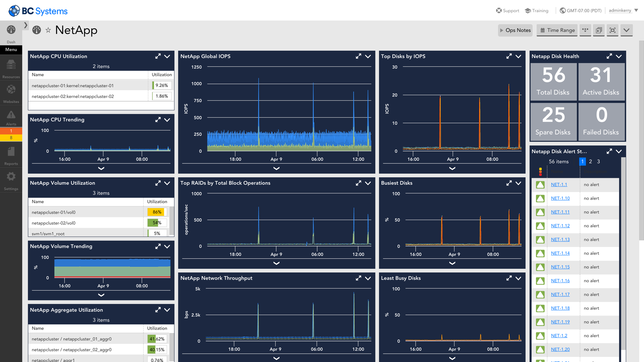Image resolution: width=644 pixels, height=362 pixels.
Task: Collapse the NetApp CPU Utilization widget
Action: coord(167,56)
